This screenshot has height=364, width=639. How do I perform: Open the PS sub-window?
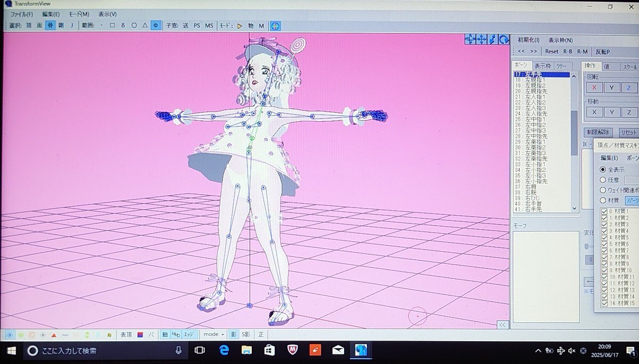(197, 26)
